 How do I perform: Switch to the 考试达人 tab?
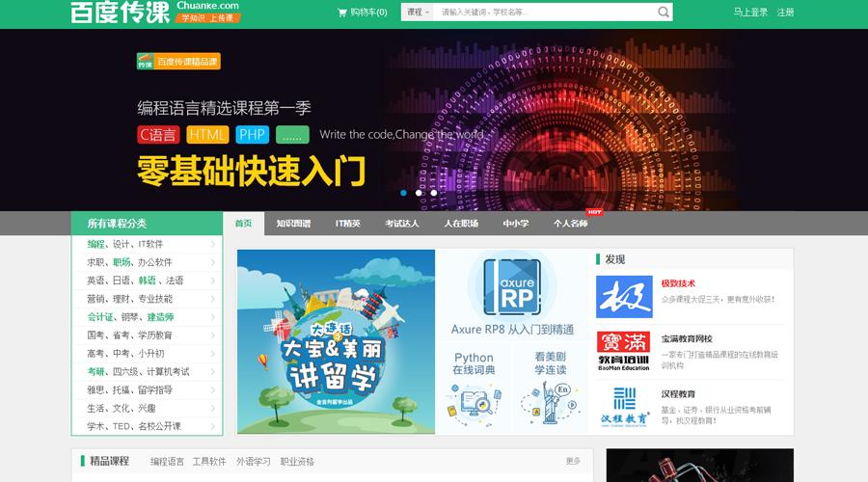[x=402, y=224]
